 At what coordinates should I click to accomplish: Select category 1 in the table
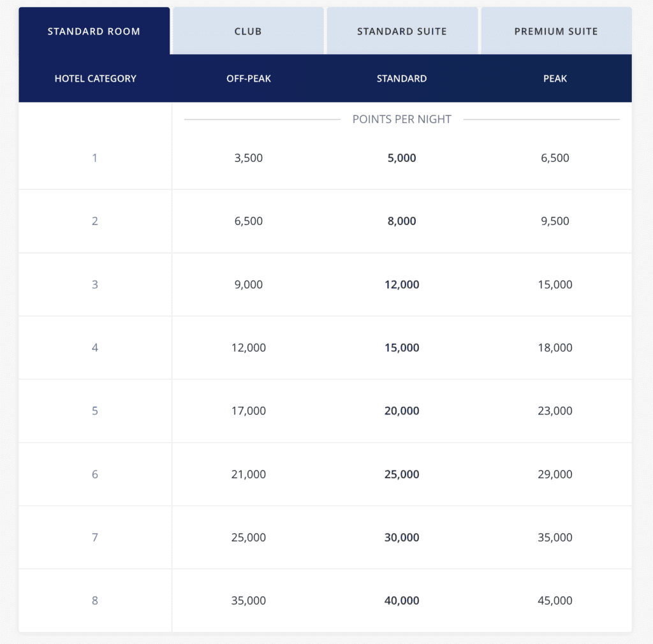pyautogui.click(x=94, y=157)
